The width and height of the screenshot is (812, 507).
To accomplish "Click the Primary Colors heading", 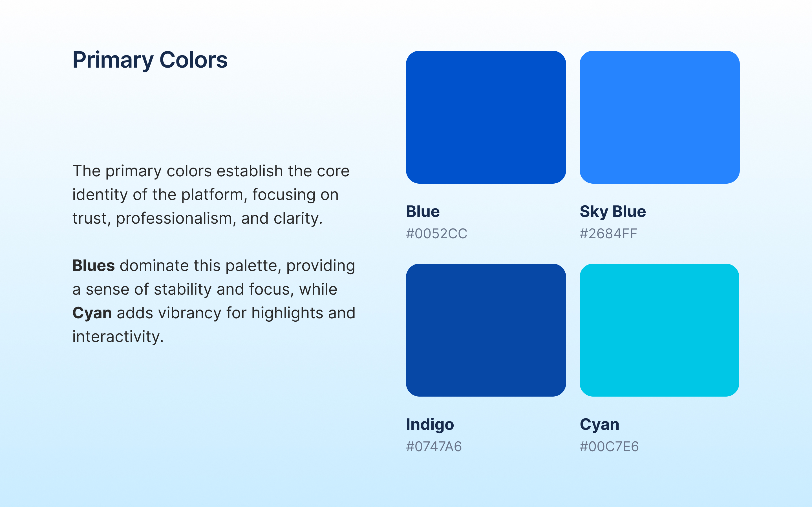I will [x=150, y=60].
